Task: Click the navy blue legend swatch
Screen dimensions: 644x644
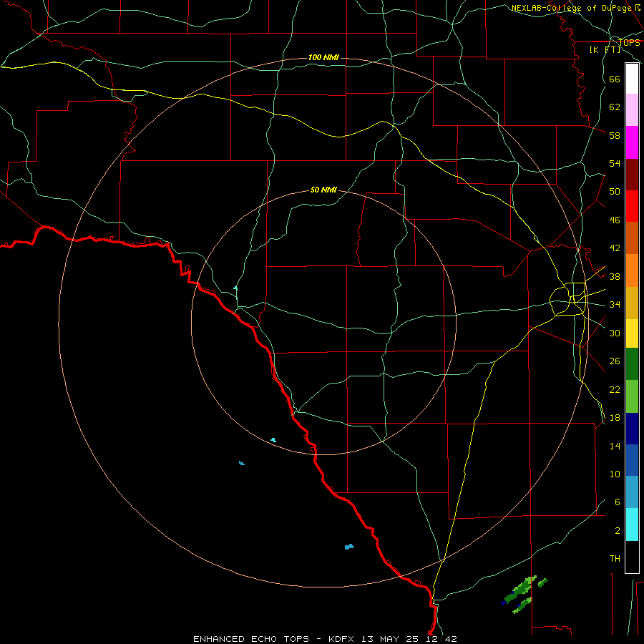Action: [x=632, y=429]
